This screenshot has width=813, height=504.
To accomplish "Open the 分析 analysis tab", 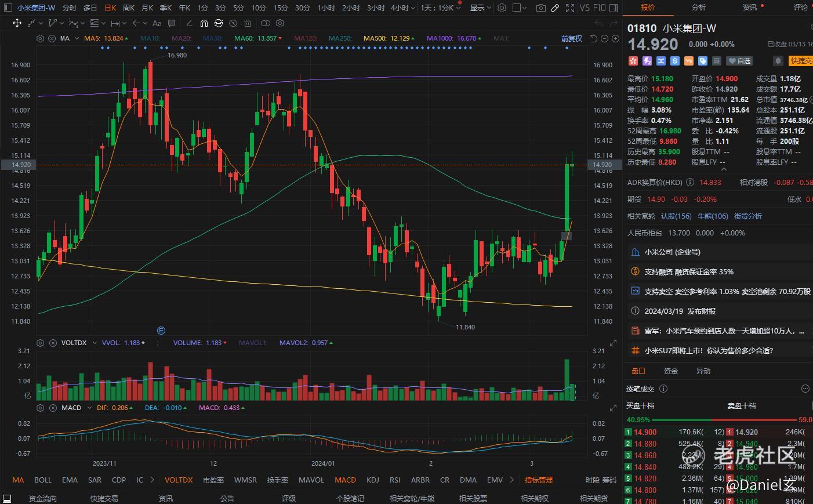I will tap(699, 8).
